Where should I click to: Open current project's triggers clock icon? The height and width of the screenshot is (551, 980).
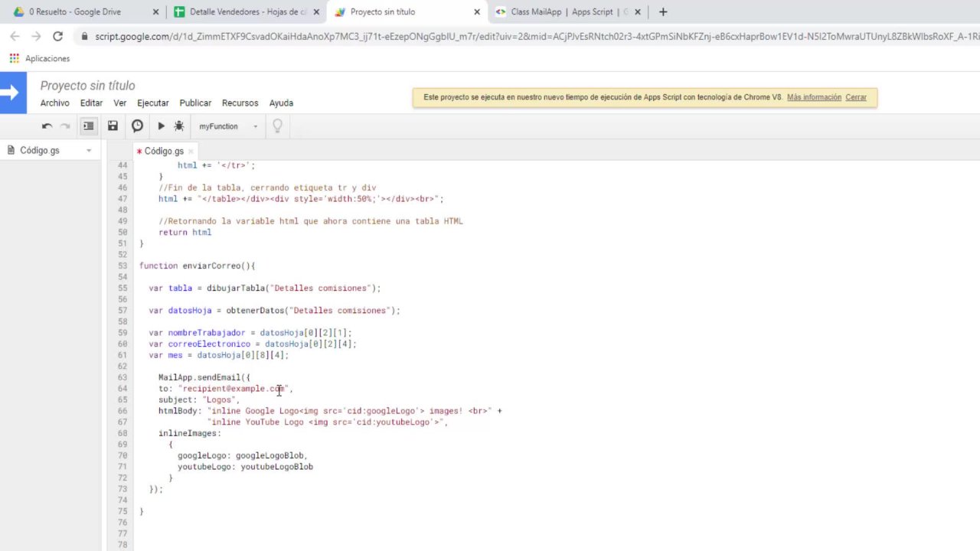pos(137,126)
